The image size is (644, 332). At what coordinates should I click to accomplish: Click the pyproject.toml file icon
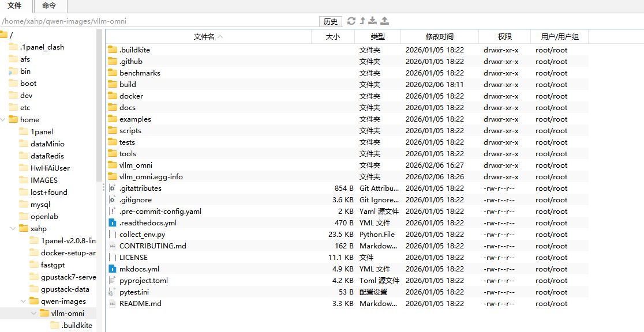(x=113, y=280)
